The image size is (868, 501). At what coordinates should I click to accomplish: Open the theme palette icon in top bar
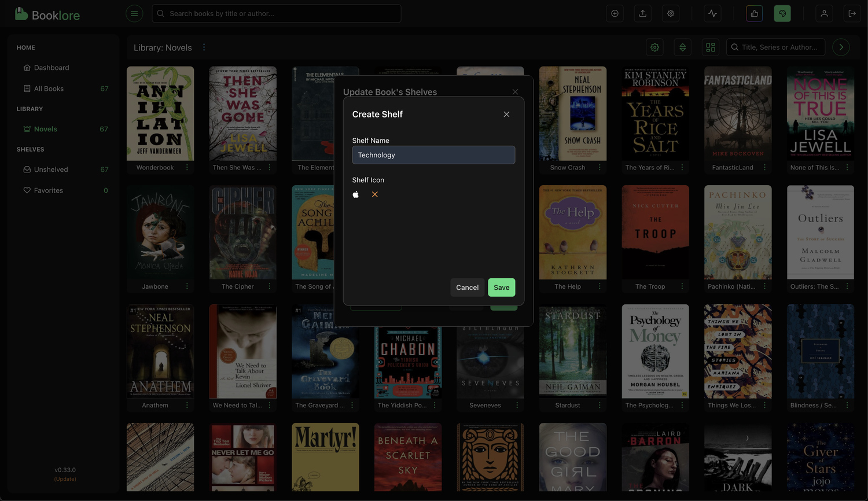click(x=782, y=13)
